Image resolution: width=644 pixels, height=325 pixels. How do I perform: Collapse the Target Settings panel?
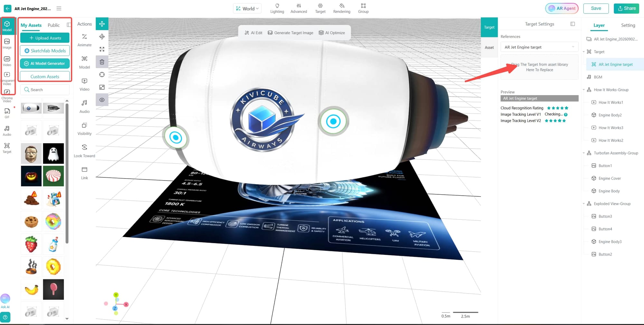573,24
